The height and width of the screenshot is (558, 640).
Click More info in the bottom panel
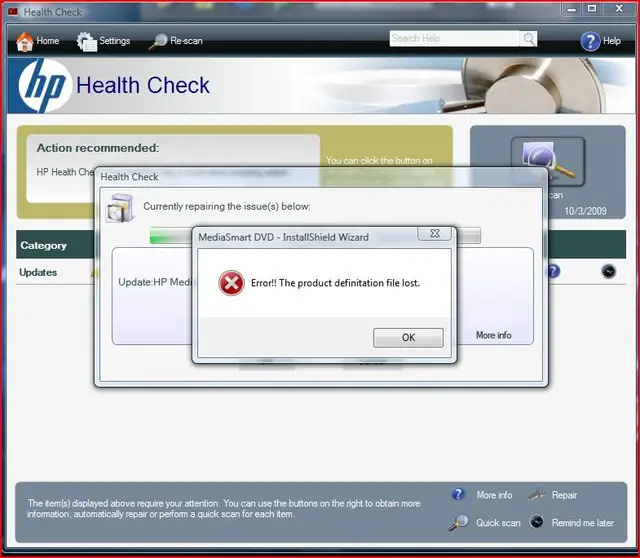(493, 495)
